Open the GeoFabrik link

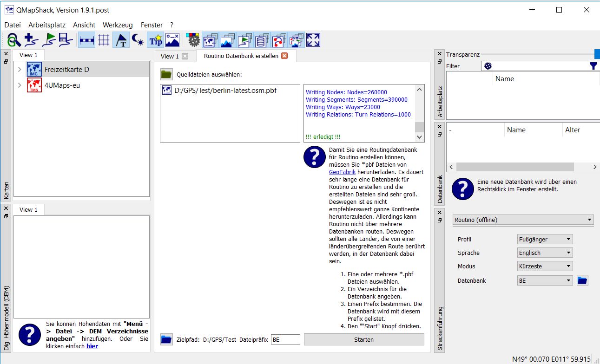coord(342,172)
